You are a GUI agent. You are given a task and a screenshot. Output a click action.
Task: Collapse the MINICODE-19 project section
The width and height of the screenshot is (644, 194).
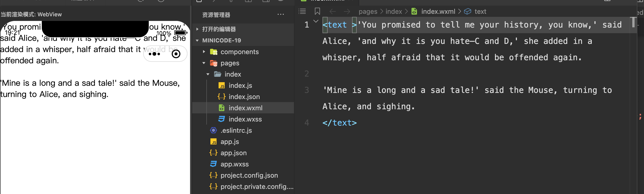[197, 40]
